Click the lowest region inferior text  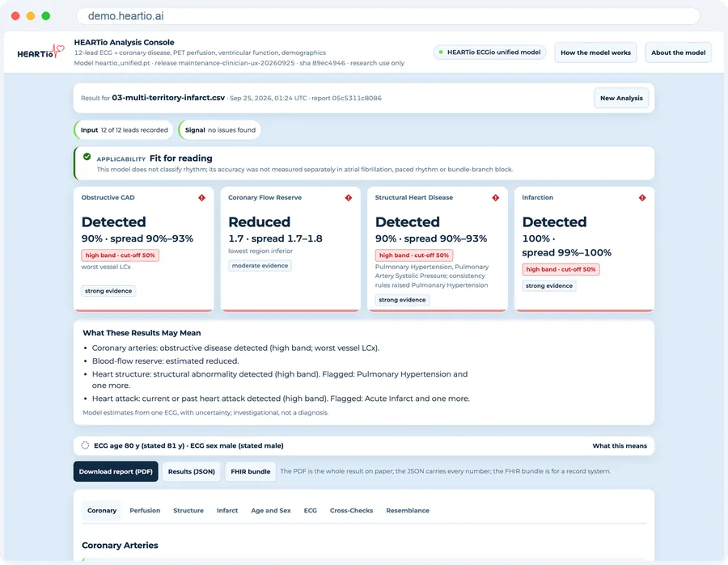(260, 251)
